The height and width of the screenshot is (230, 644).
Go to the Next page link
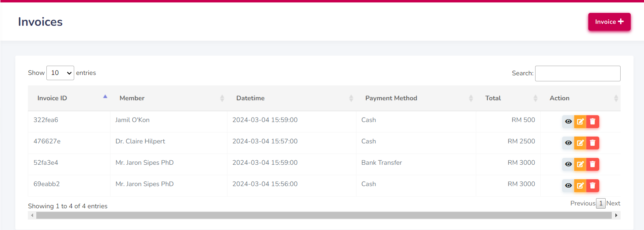coord(613,203)
